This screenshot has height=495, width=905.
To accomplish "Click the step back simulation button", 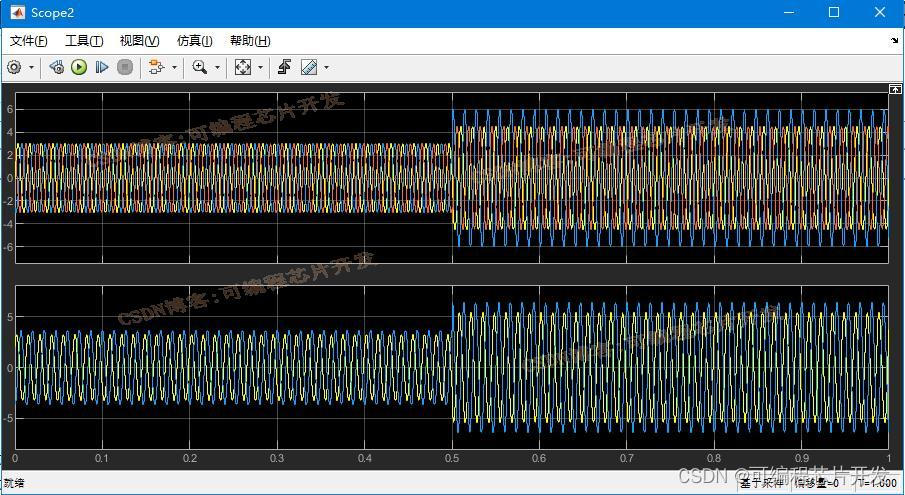I will pos(56,67).
